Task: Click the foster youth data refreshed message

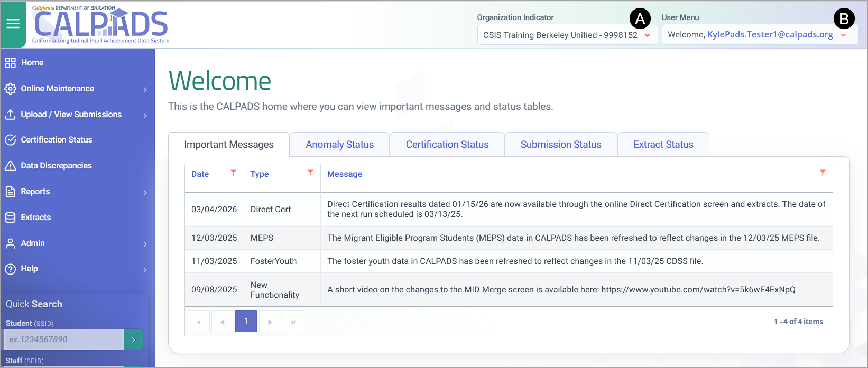Action: 515,261
